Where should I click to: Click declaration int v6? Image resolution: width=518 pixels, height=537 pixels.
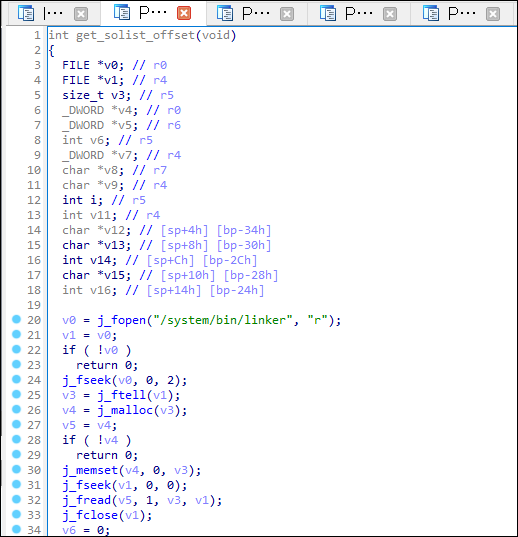pyautogui.click(x=86, y=140)
